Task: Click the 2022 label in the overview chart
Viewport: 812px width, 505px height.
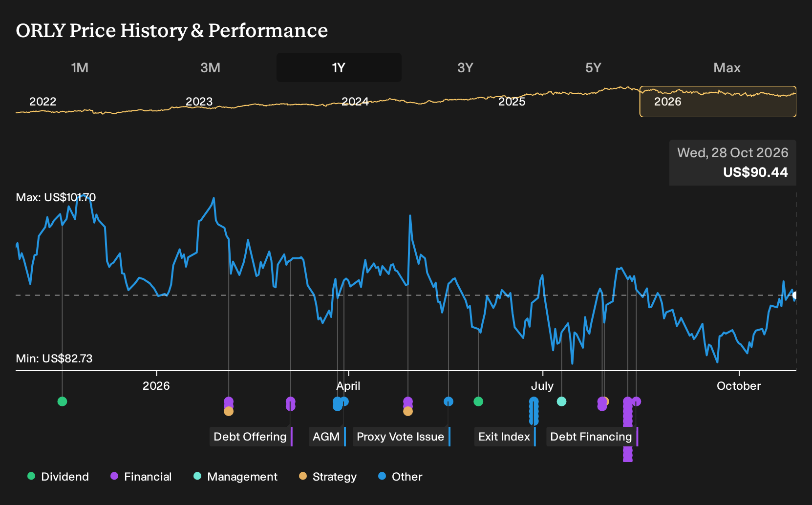Action: pos(43,102)
